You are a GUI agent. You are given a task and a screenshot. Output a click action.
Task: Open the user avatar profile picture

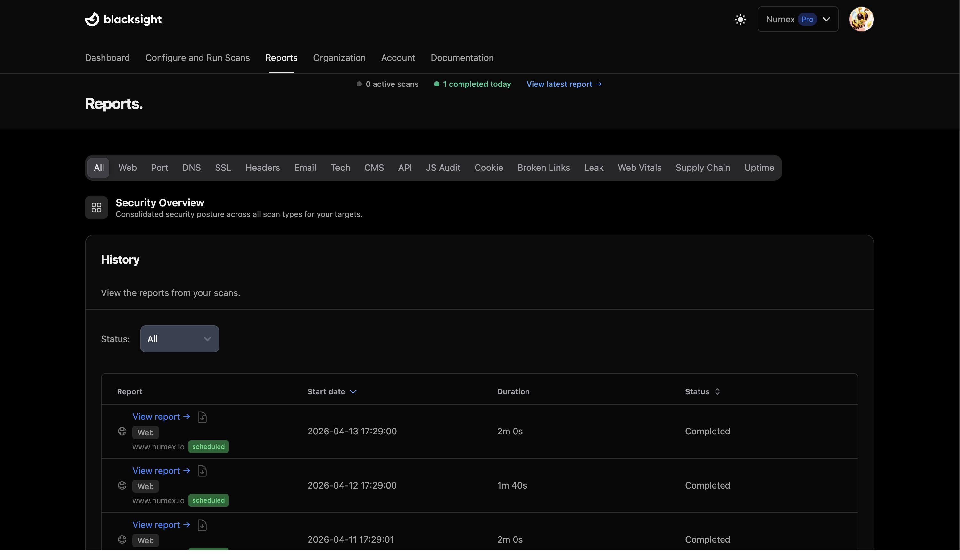tap(861, 19)
